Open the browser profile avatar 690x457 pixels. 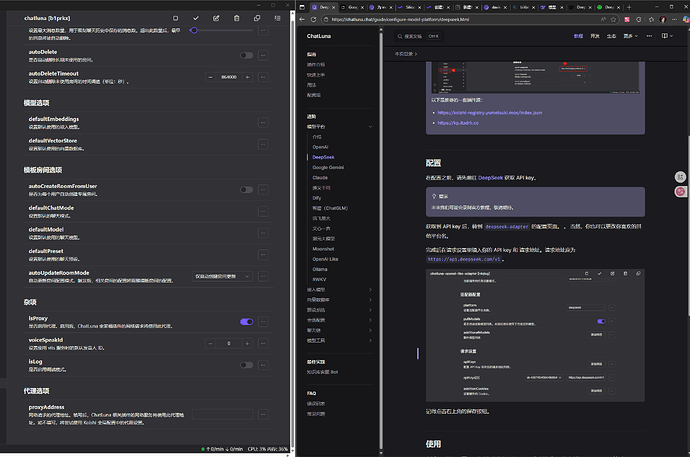[x=663, y=19]
